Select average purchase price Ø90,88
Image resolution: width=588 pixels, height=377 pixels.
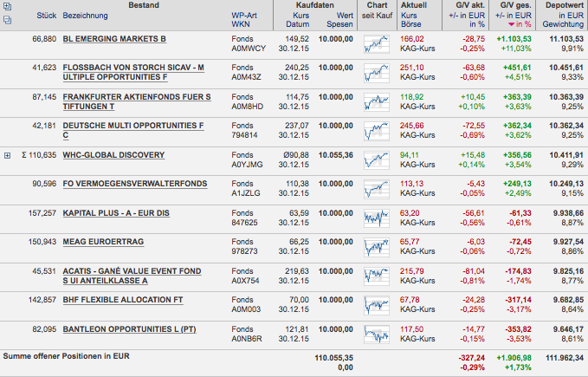(296, 155)
